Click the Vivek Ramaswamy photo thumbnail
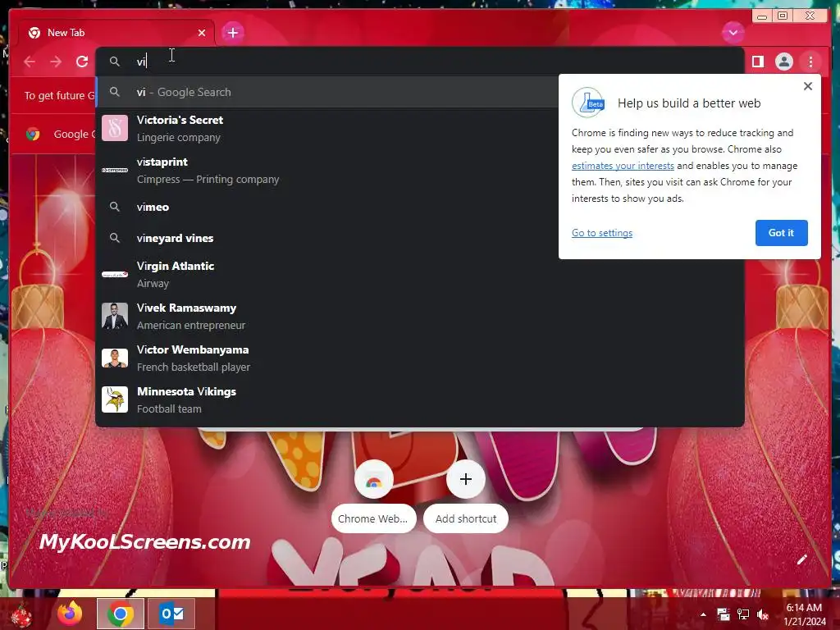The width and height of the screenshot is (840, 630). tap(115, 316)
